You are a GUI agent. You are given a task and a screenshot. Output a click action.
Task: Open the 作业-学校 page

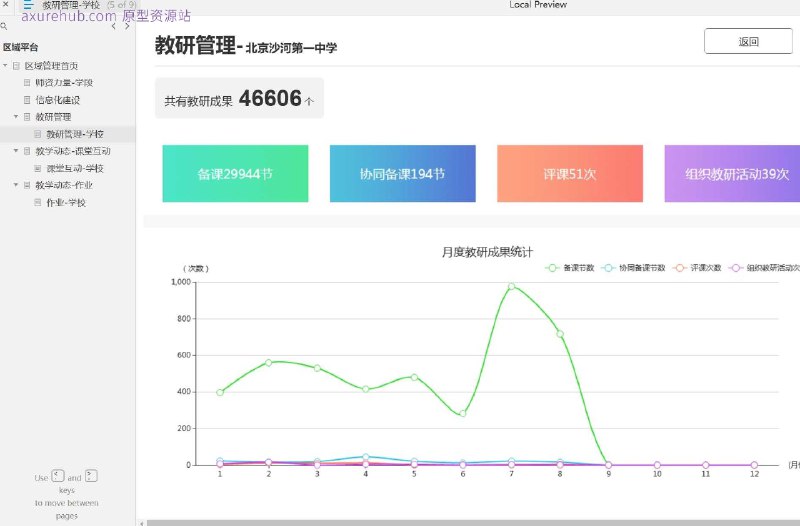click(x=66, y=203)
